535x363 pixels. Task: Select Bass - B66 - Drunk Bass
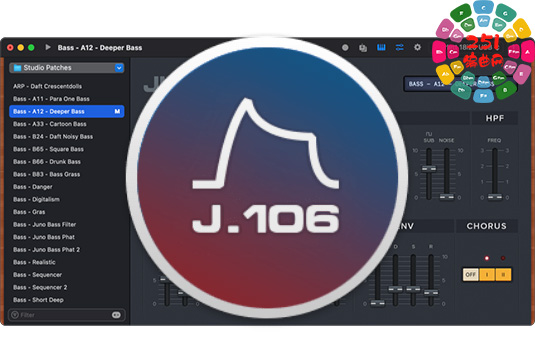(x=47, y=162)
